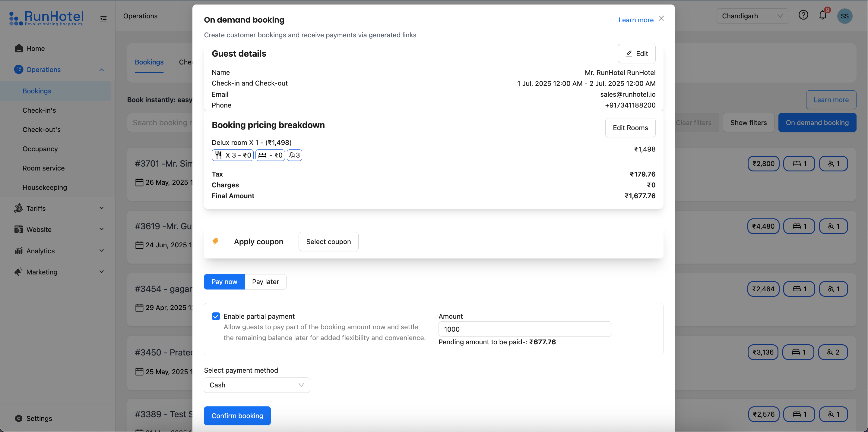Select the Pay now option
The image size is (868, 432).
[x=224, y=282]
